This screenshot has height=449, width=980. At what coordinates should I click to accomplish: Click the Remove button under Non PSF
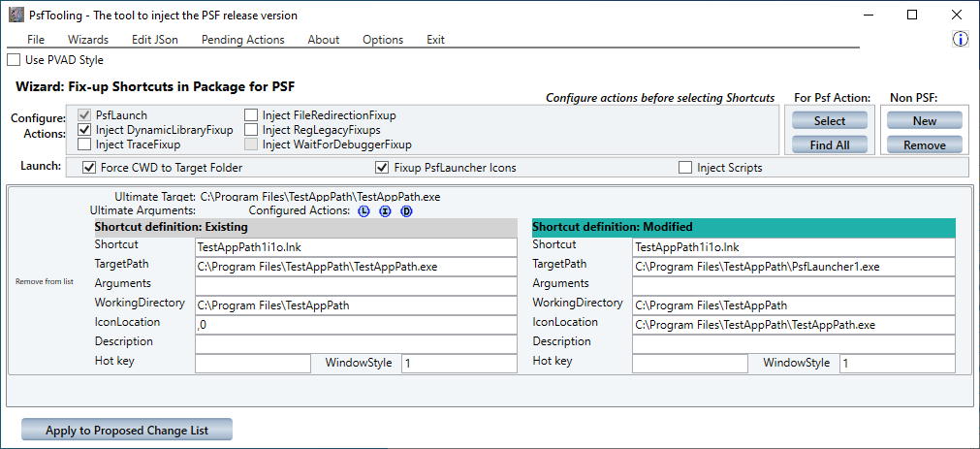924,145
